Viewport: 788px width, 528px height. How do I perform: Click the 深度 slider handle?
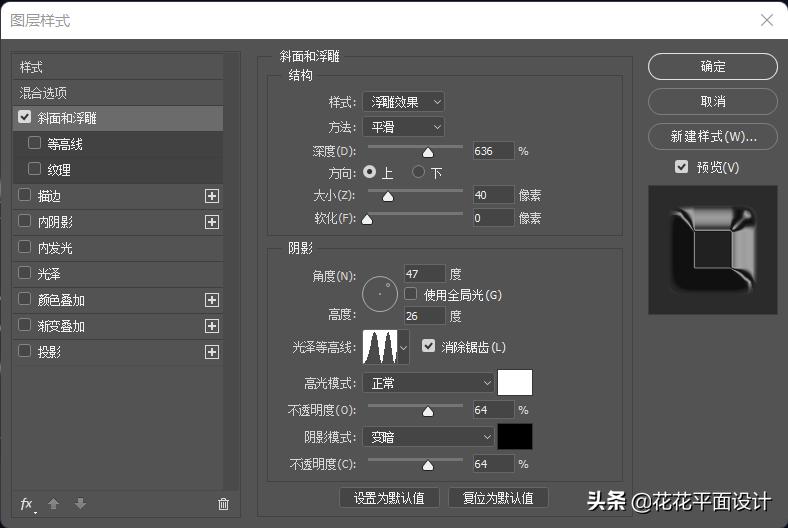coord(428,153)
